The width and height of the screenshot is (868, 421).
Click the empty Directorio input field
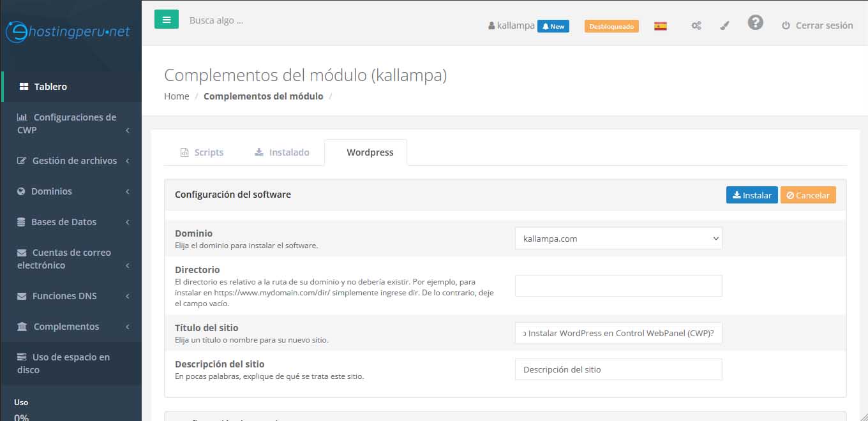(x=618, y=286)
